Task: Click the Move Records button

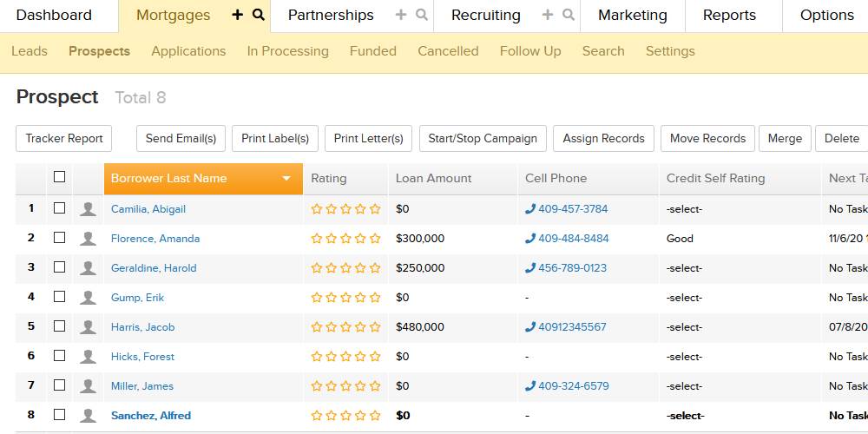Action: pyautogui.click(x=707, y=138)
